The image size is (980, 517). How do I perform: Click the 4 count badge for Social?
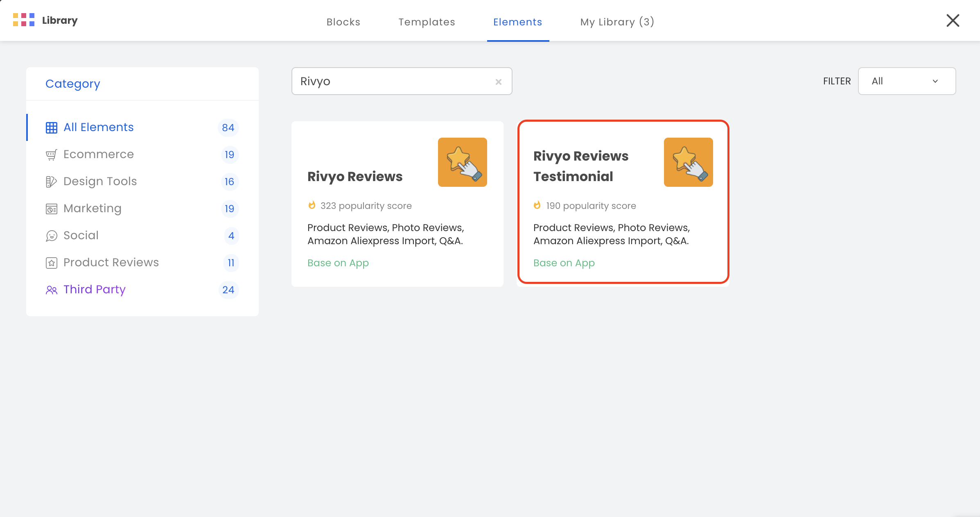tap(231, 236)
